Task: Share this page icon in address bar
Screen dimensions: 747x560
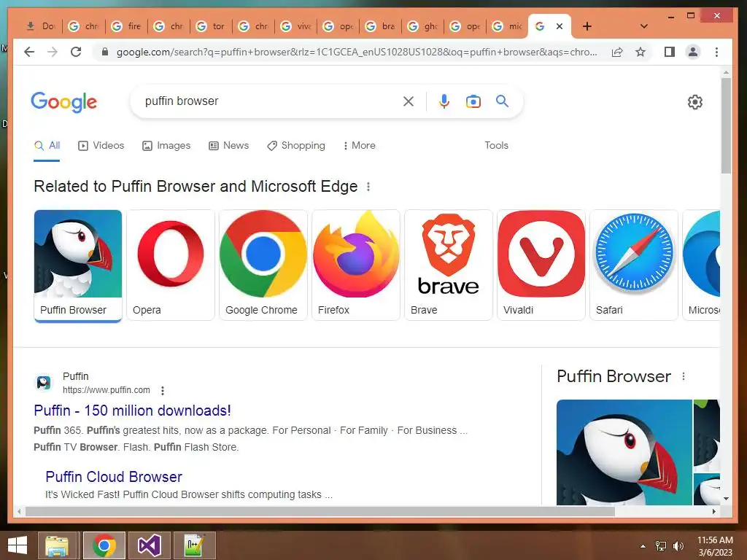Action: [617, 52]
